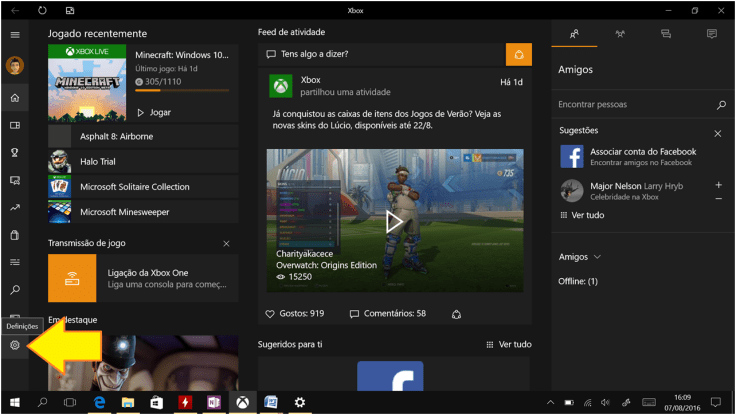
Task: Open Achievements trophy icon in sidebar
Action: coord(15,153)
